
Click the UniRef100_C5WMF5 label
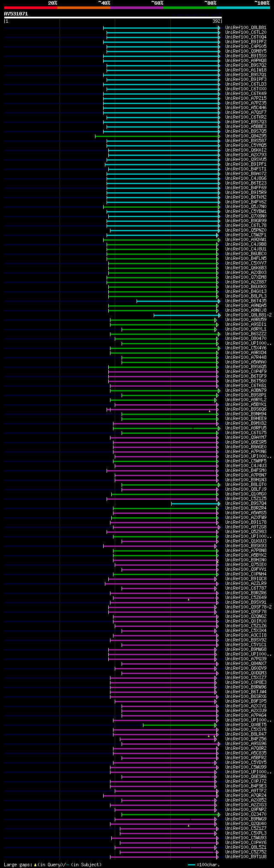(x=246, y=461)
